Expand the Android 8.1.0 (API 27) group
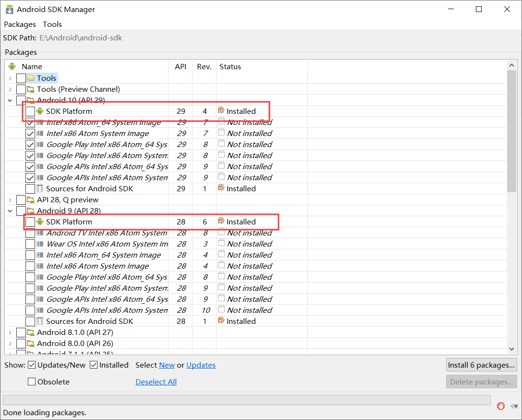Image resolution: width=522 pixels, height=420 pixels. pos(10,333)
